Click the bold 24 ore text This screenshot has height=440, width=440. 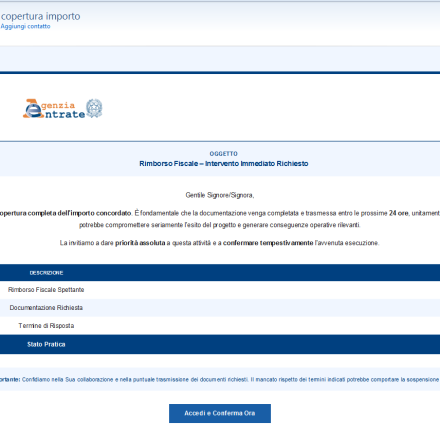(x=398, y=213)
